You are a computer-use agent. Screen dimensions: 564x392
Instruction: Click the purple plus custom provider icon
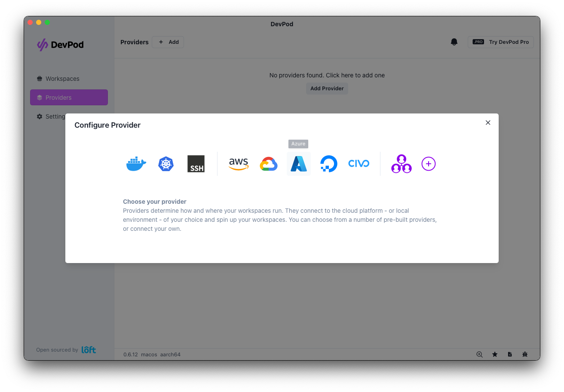click(x=429, y=164)
